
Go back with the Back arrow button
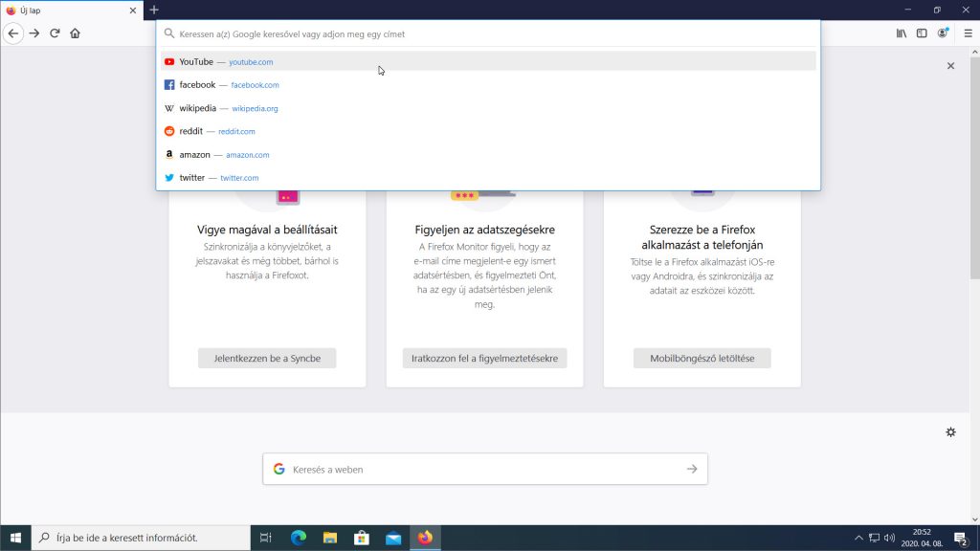(13, 33)
